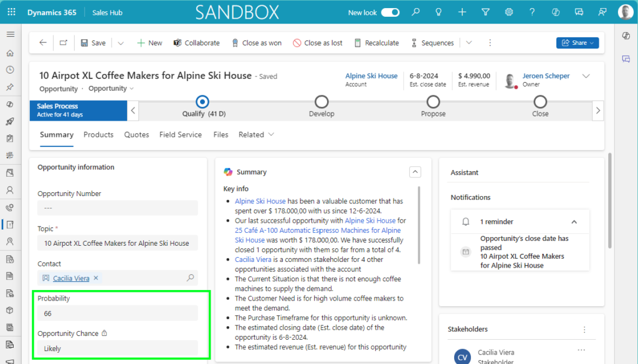This screenshot has width=638, height=364.
Task: Create a New record
Action: pos(150,43)
